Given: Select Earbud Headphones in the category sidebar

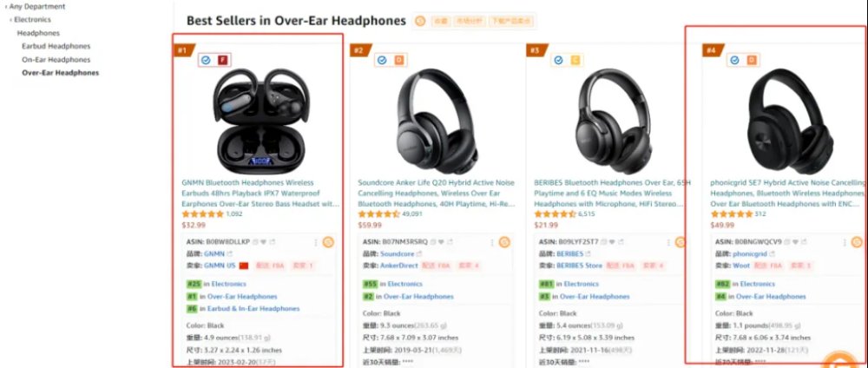Looking at the screenshot, I should point(56,47).
